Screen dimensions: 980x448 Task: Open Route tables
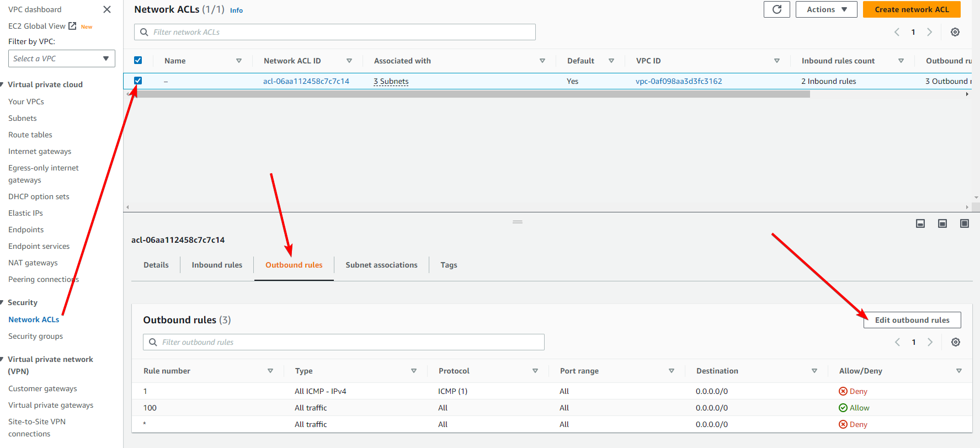tap(30, 135)
